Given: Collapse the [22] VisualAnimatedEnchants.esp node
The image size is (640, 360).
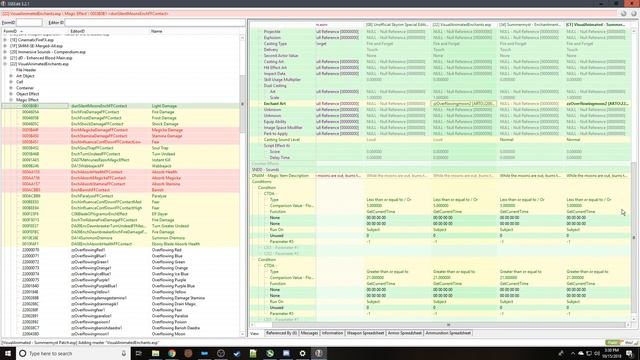Looking at the screenshot, I should click(x=5, y=64).
